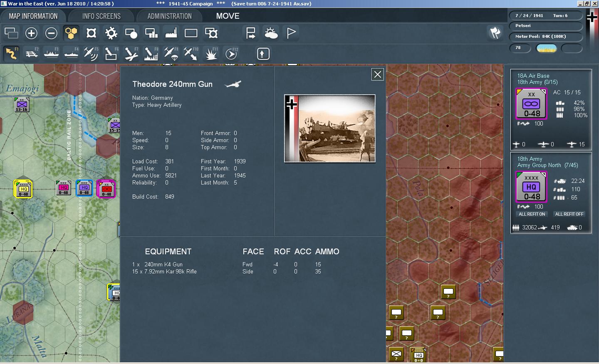Click the end turn arrow icon (F12)
The width and height of the screenshot is (599, 364).
[x=231, y=54]
